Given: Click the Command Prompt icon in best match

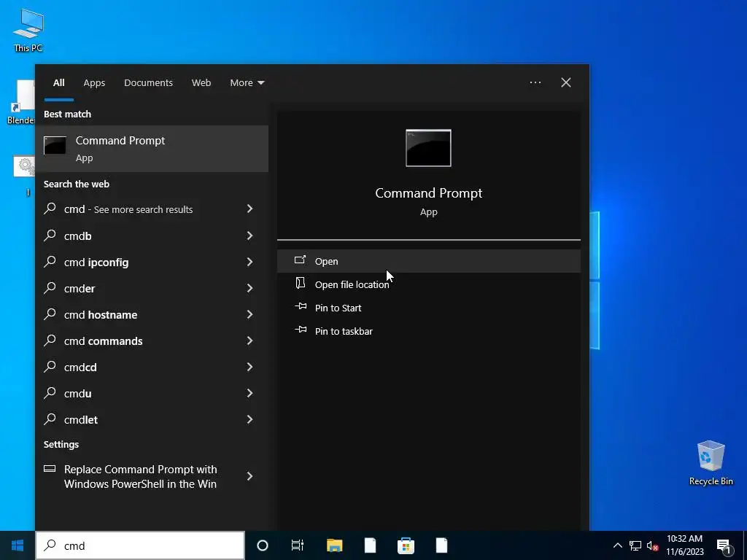Looking at the screenshot, I should pyautogui.click(x=55, y=145).
